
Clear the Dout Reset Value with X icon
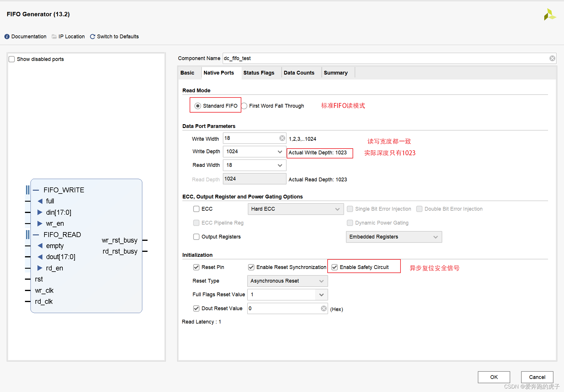coord(324,308)
